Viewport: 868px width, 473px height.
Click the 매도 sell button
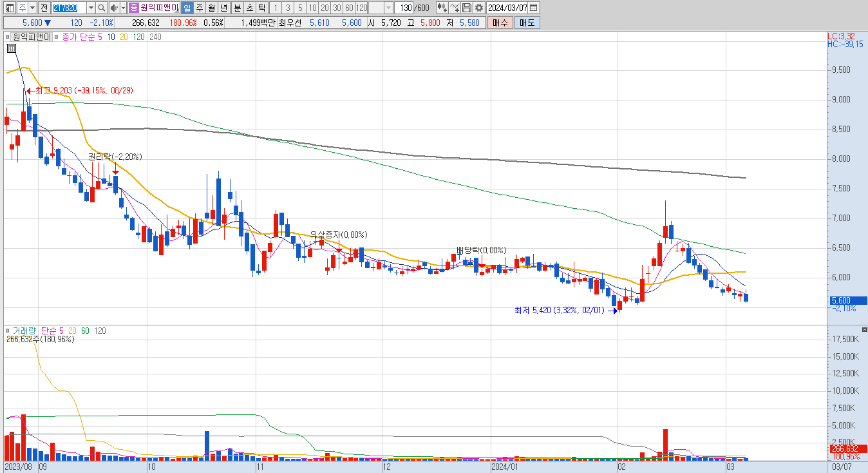(x=527, y=23)
